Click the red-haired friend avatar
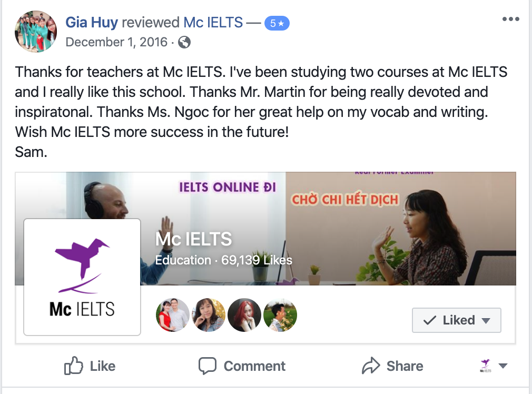532x394 pixels. (x=244, y=315)
